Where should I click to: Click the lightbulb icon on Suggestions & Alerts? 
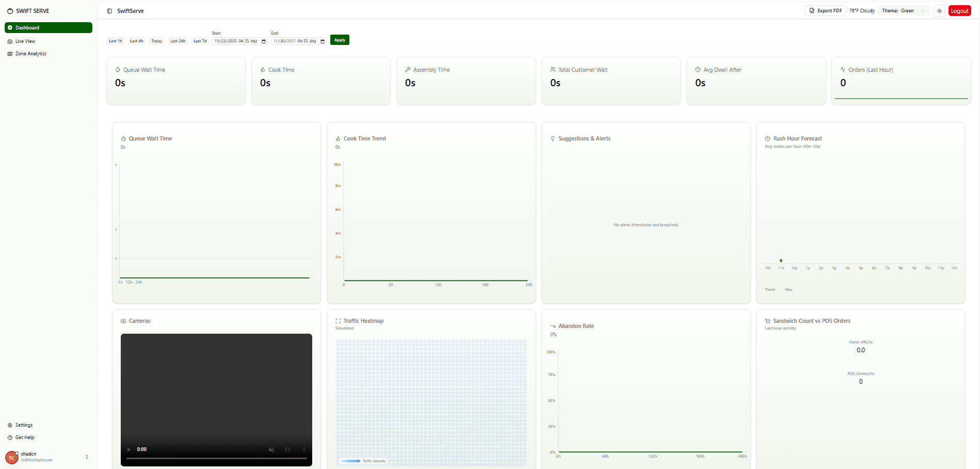point(553,138)
